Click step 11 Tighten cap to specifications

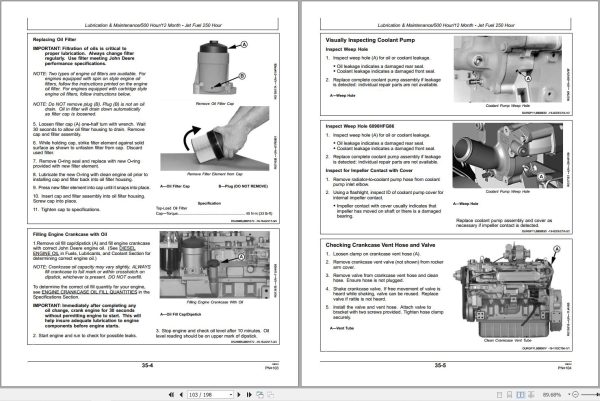[67, 210]
